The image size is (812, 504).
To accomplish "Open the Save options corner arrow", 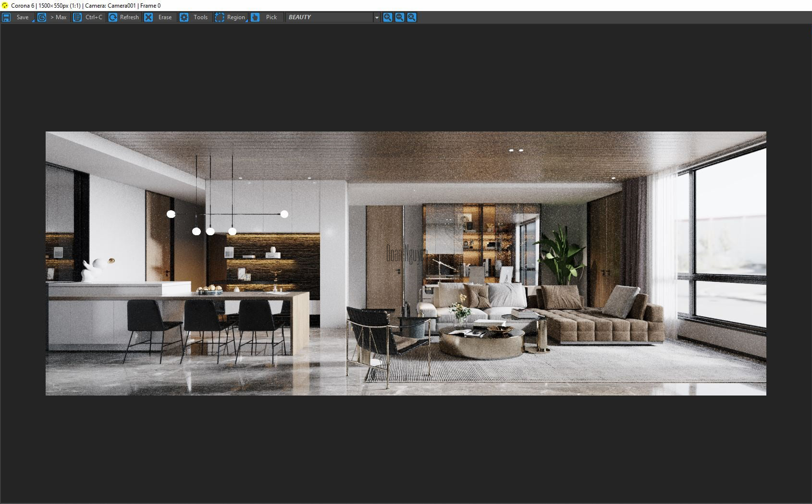I will (x=33, y=21).
